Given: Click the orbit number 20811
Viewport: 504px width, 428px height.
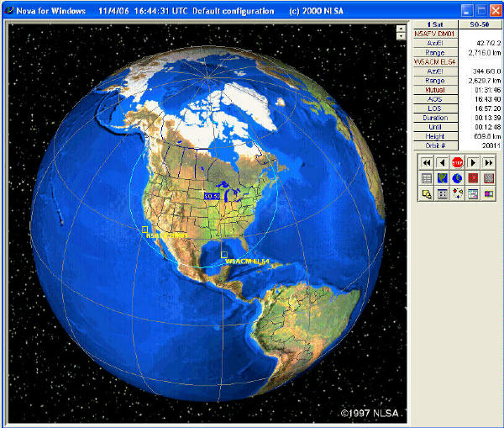Looking at the screenshot, I should pos(491,145).
